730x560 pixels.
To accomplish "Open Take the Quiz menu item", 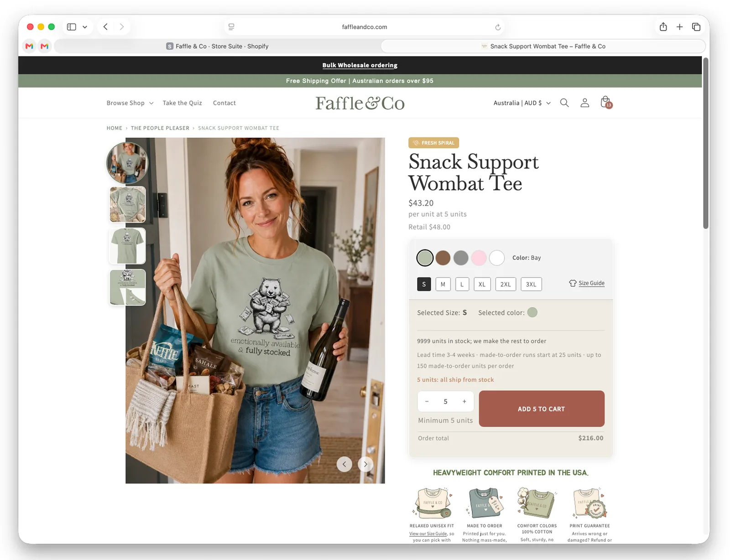I will (x=182, y=103).
